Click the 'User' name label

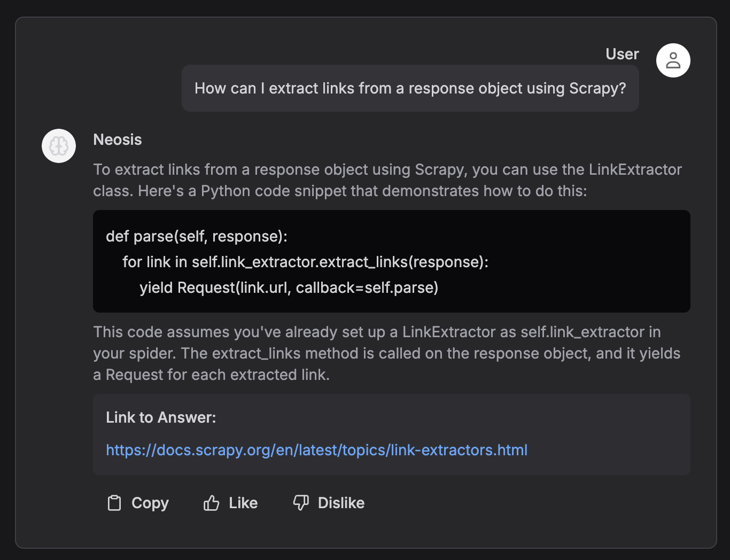(622, 54)
